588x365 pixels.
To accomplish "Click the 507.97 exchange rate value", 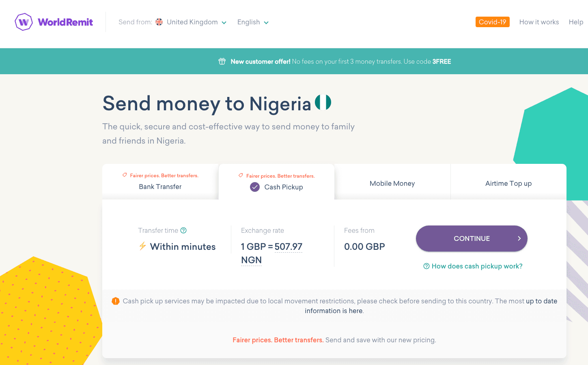I will pos(289,247).
